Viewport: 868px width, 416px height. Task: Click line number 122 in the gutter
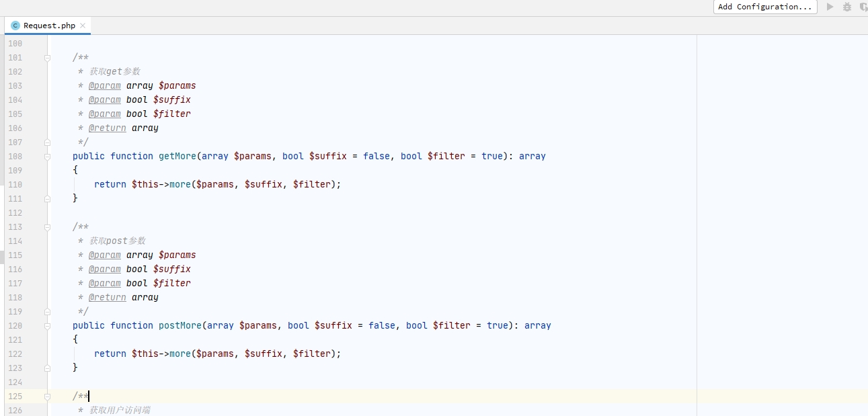click(15, 353)
